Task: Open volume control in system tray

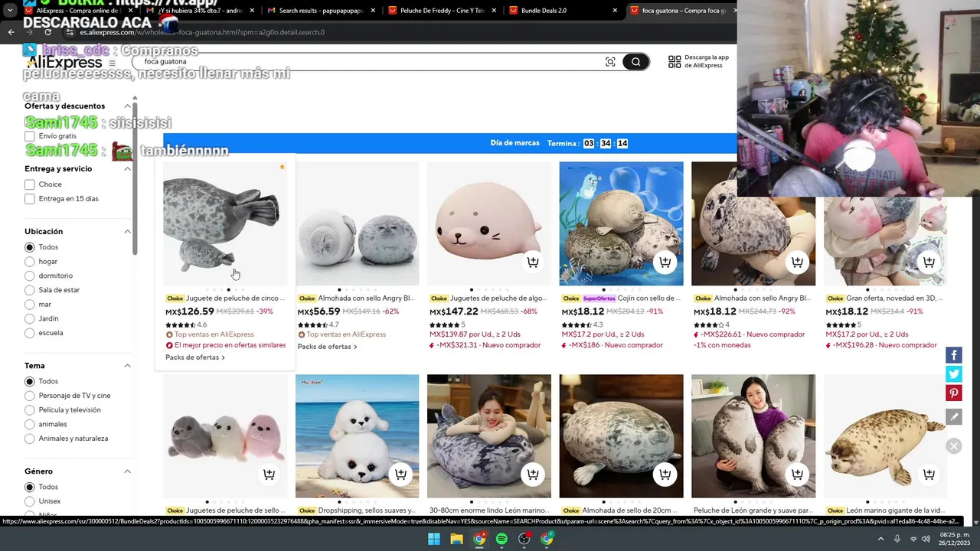Action: pyautogui.click(x=926, y=539)
